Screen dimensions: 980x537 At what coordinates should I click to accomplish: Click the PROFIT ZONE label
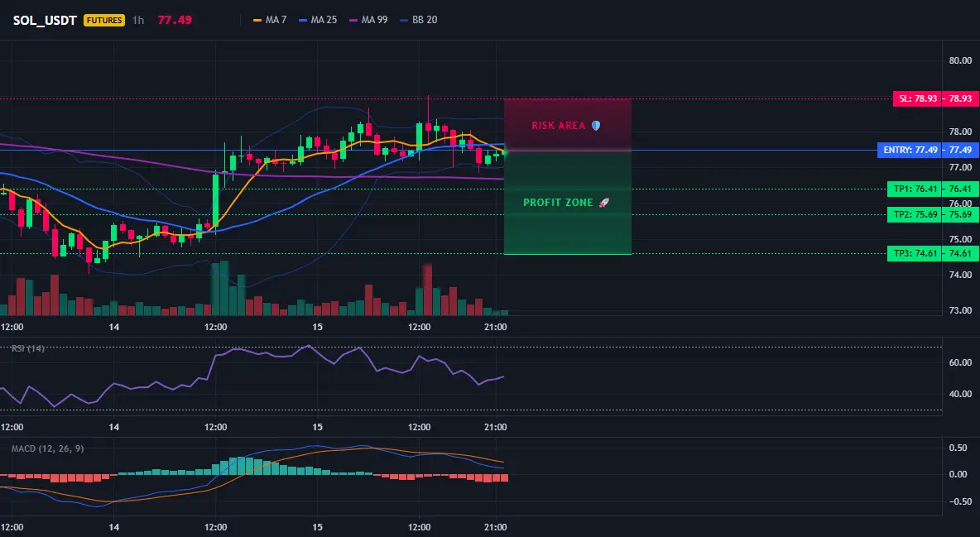[x=558, y=203]
